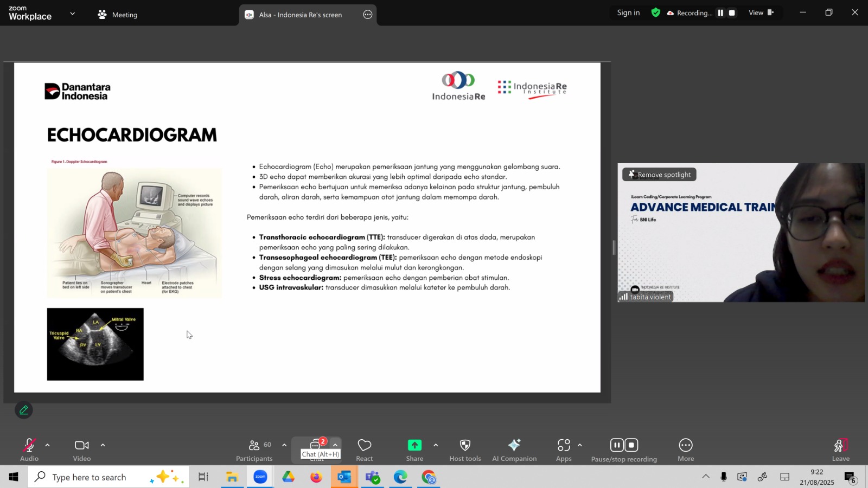The image size is (868, 488).
Task: Click the encryption shield icon
Action: [656, 13]
